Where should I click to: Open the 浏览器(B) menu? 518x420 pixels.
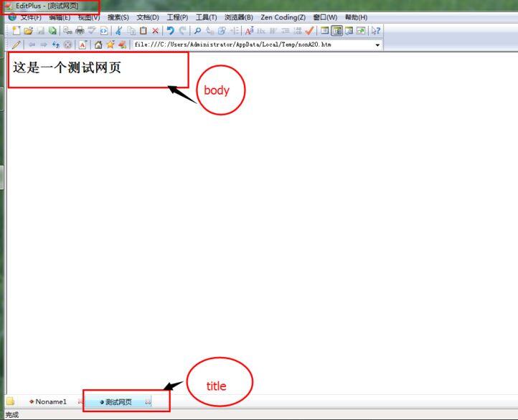pos(239,17)
